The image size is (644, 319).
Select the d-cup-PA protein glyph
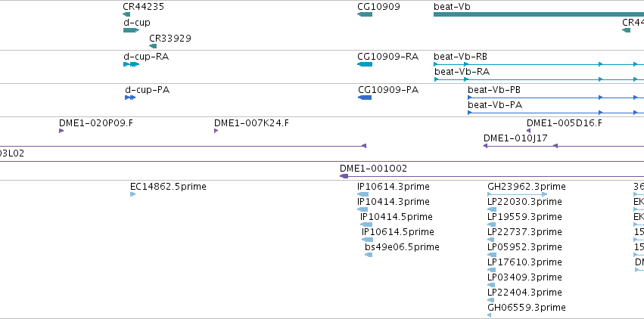point(130,98)
